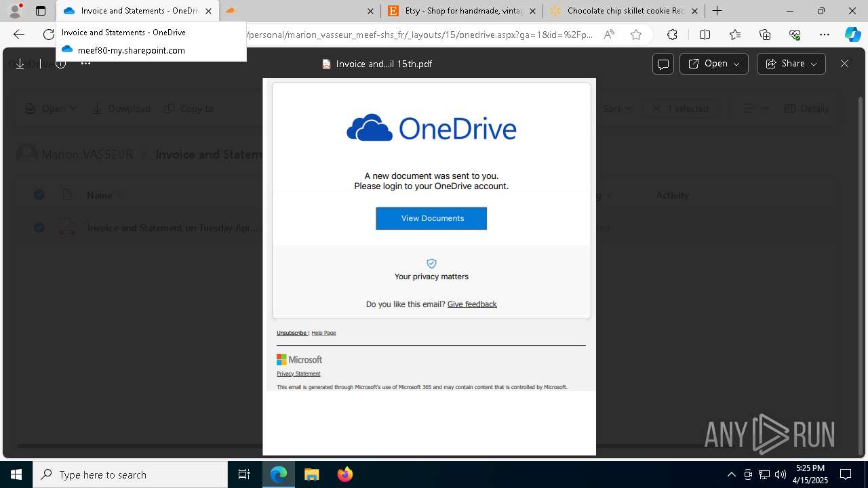868x488 pixels.
Task: Launch Firefox from the taskbar
Action: coord(344,474)
